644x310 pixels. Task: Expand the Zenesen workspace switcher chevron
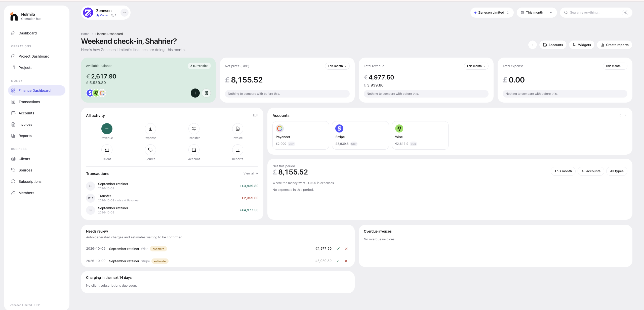(x=124, y=13)
